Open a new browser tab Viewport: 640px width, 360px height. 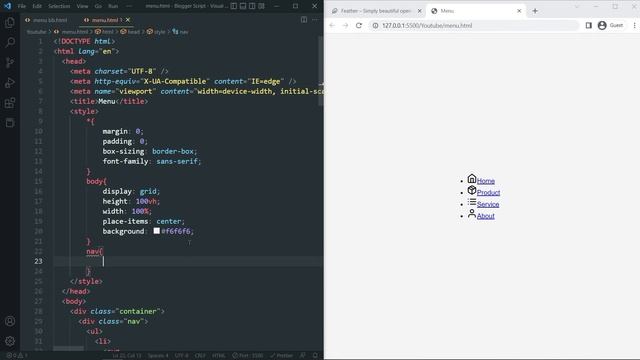(535, 11)
